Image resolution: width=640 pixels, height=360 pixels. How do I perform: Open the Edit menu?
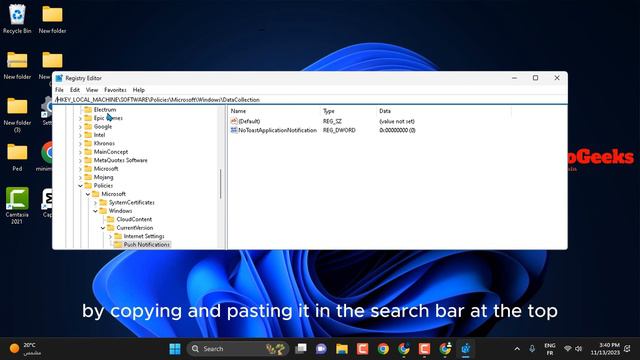pyautogui.click(x=75, y=90)
